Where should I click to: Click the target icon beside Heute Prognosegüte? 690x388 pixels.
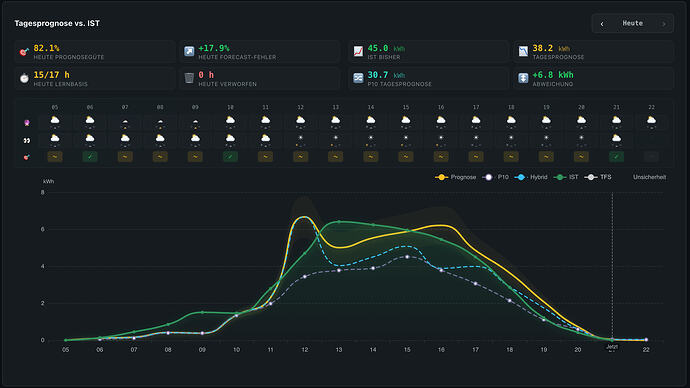(24, 52)
